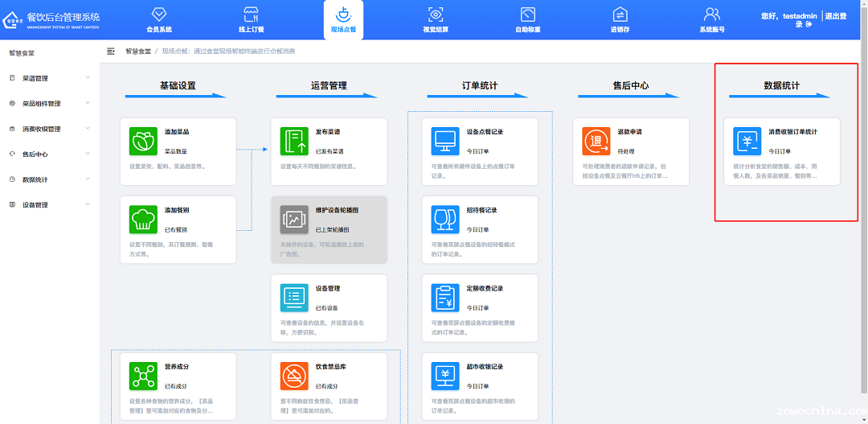This screenshot has width=868, height=424.
Task: Click the 添加餐别 chef hat icon
Action: point(143,219)
